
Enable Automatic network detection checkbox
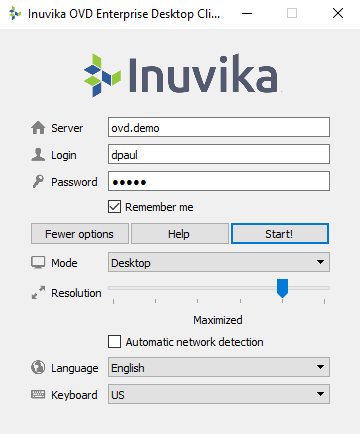click(114, 342)
